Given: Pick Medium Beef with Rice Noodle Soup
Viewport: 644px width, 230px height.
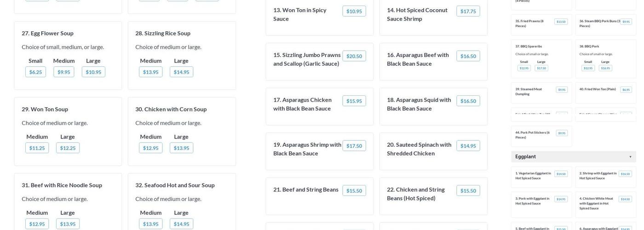Looking at the screenshot, I should point(37,224).
